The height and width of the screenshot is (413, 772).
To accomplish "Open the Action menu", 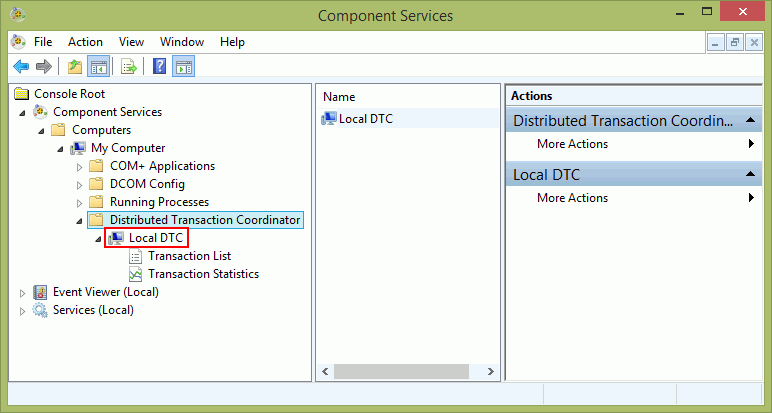I will point(85,42).
